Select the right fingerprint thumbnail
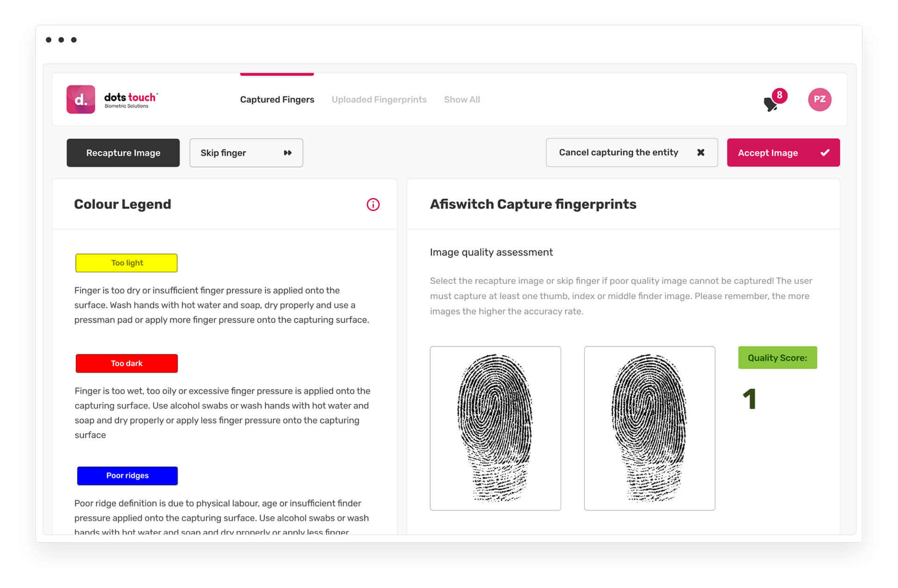The width and height of the screenshot is (898, 588). (649, 428)
